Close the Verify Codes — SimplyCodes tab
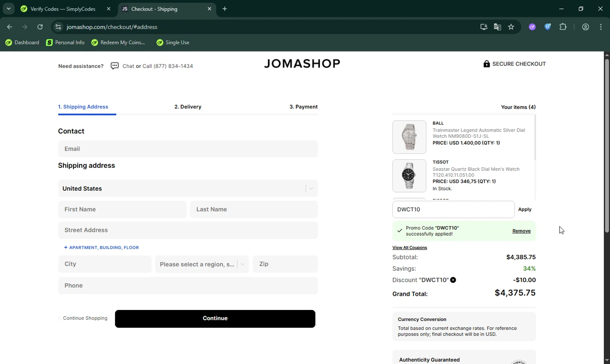610x364 pixels. tap(109, 9)
